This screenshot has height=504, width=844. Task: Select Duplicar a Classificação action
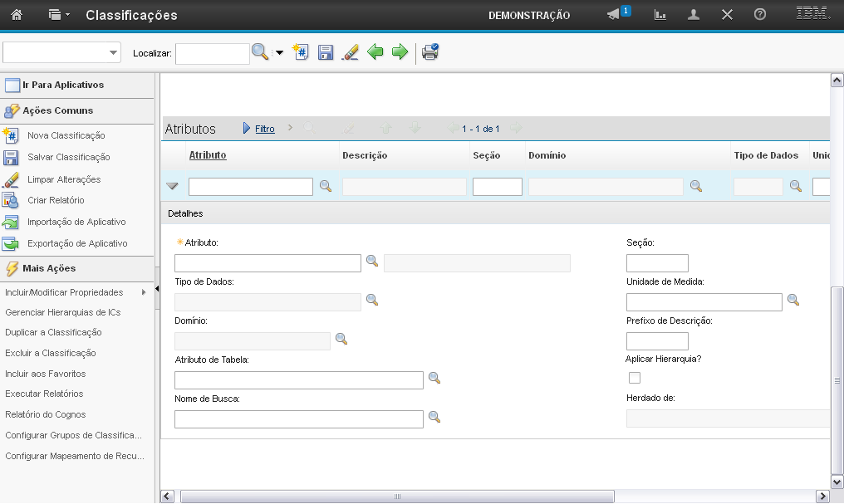(53, 332)
